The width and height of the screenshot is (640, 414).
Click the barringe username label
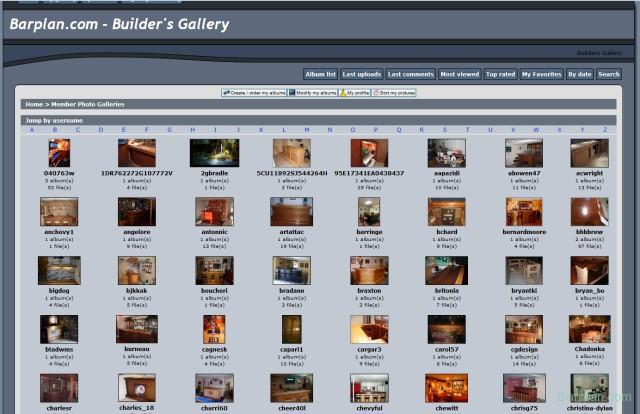point(369,232)
